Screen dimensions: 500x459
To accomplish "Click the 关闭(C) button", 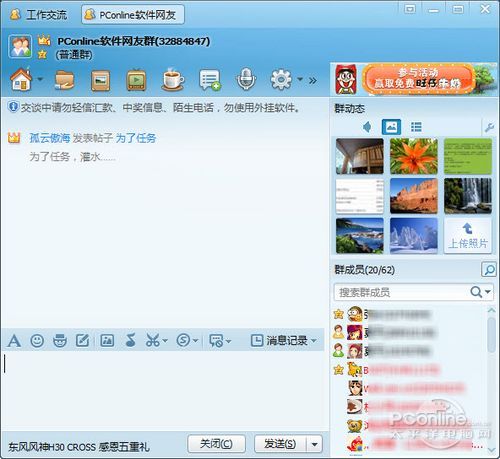I will (x=216, y=444).
